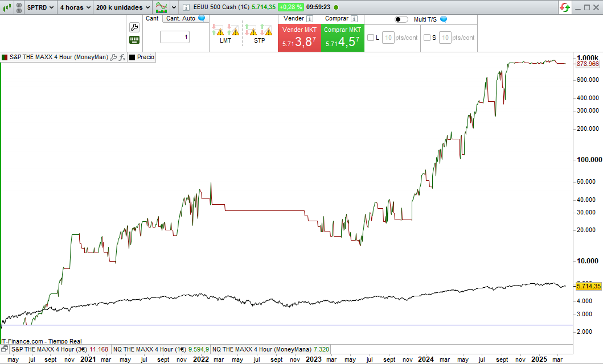The height and width of the screenshot is (364, 603).
Task: Enable the L pts/cont checkbox
Action: coord(371,38)
